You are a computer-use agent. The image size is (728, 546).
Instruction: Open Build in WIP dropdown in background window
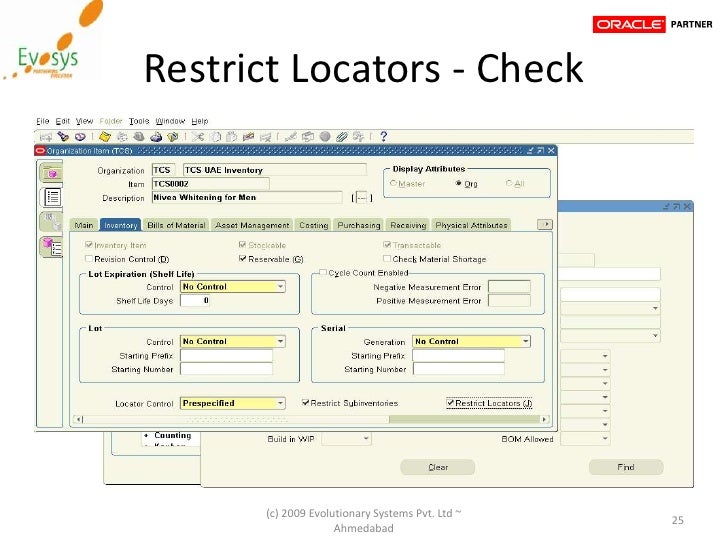(366, 438)
